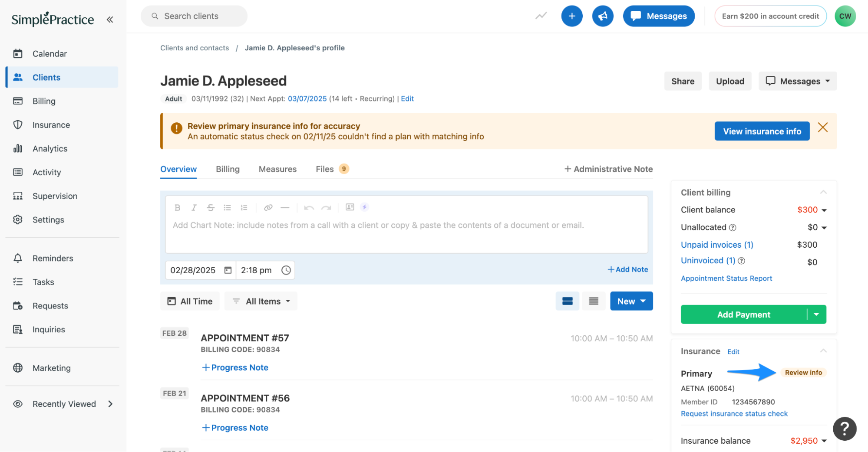
Task: Click the Upload button
Action: (729, 81)
